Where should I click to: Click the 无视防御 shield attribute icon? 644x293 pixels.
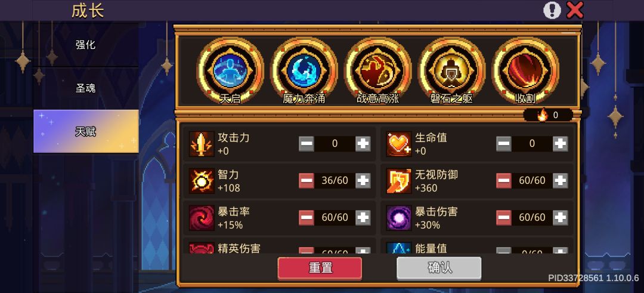[399, 181]
